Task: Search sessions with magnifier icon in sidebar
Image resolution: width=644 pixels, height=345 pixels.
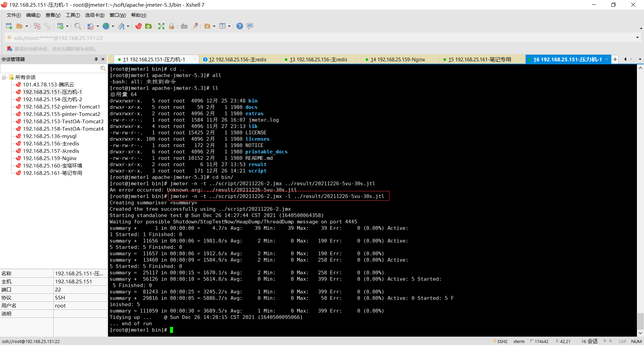Action: [103, 68]
